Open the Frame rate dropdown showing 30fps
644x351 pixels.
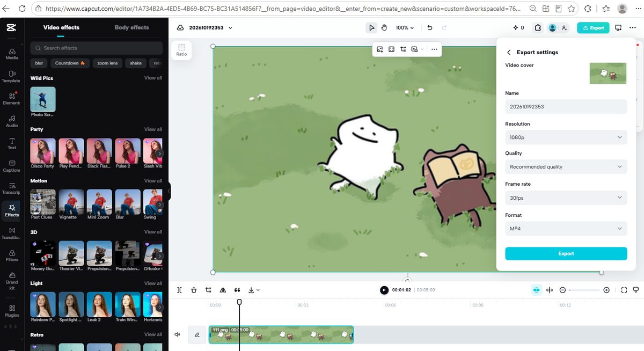click(x=566, y=198)
